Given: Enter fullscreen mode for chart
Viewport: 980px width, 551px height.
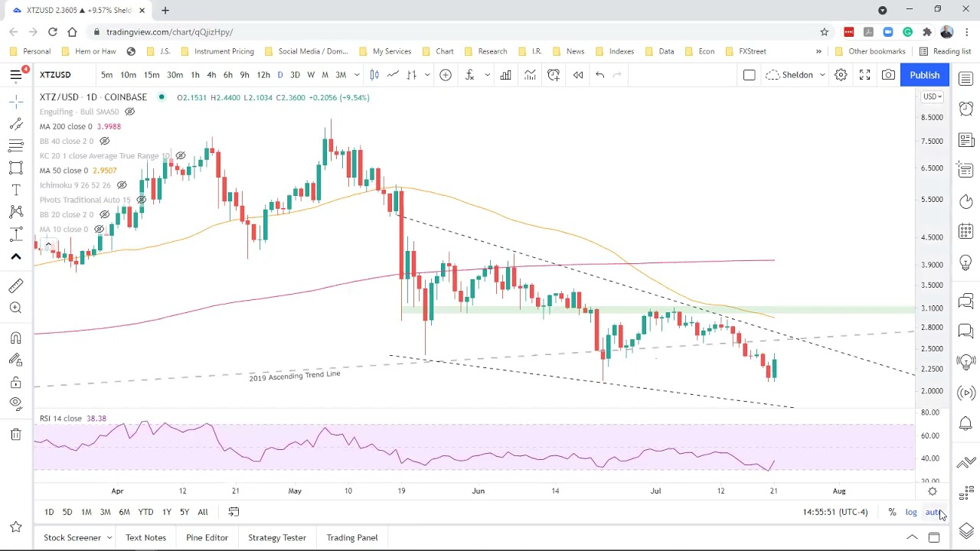Looking at the screenshot, I should [x=864, y=74].
